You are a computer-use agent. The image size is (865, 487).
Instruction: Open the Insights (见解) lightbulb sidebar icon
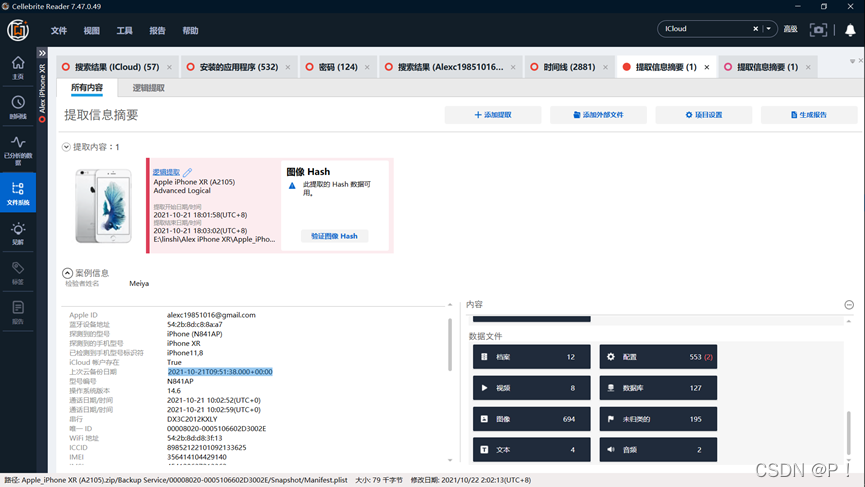point(18,233)
